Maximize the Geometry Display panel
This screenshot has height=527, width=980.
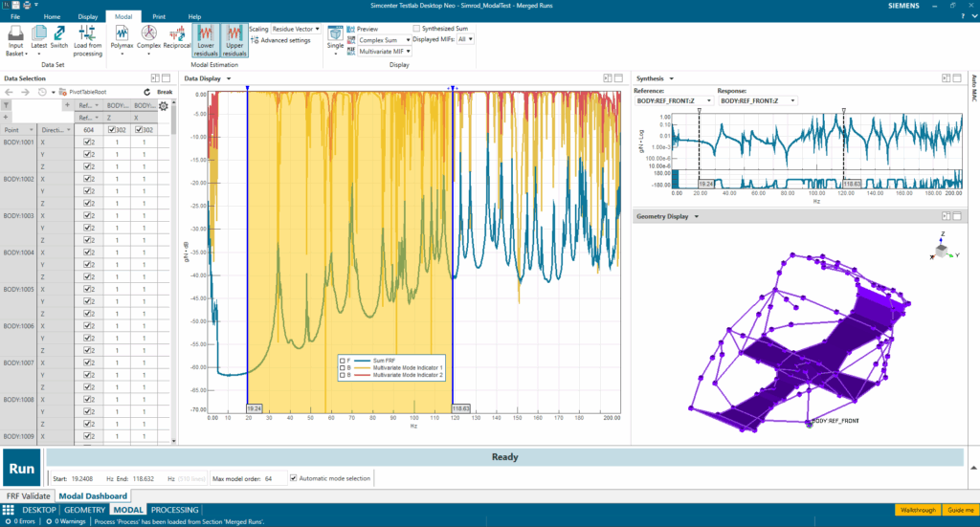957,216
